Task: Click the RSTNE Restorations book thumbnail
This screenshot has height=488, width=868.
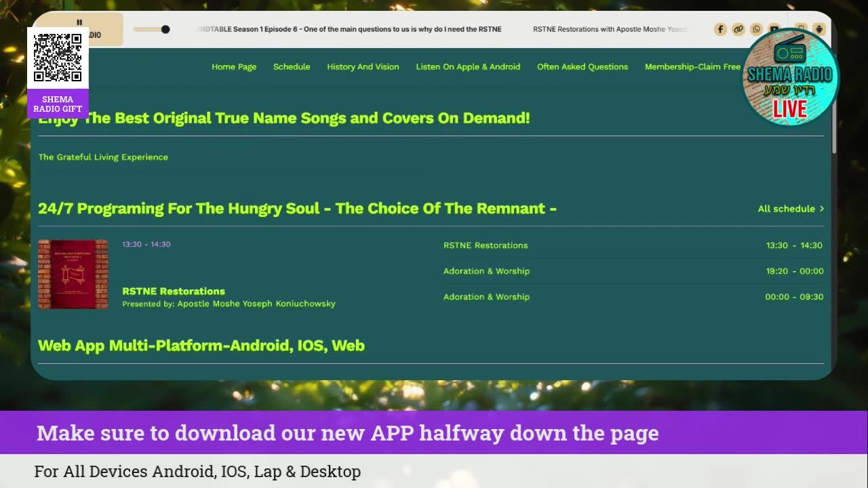Action: pos(73,274)
